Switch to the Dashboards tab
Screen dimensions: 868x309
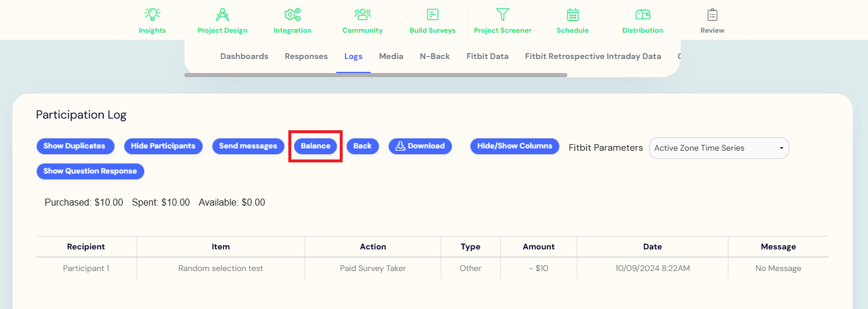coord(244,57)
